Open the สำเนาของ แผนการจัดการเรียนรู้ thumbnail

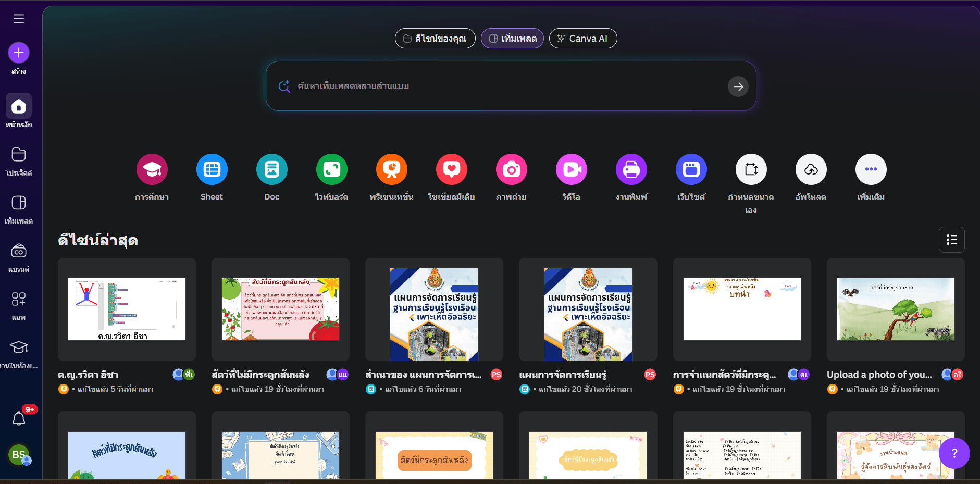(x=434, y=309)
